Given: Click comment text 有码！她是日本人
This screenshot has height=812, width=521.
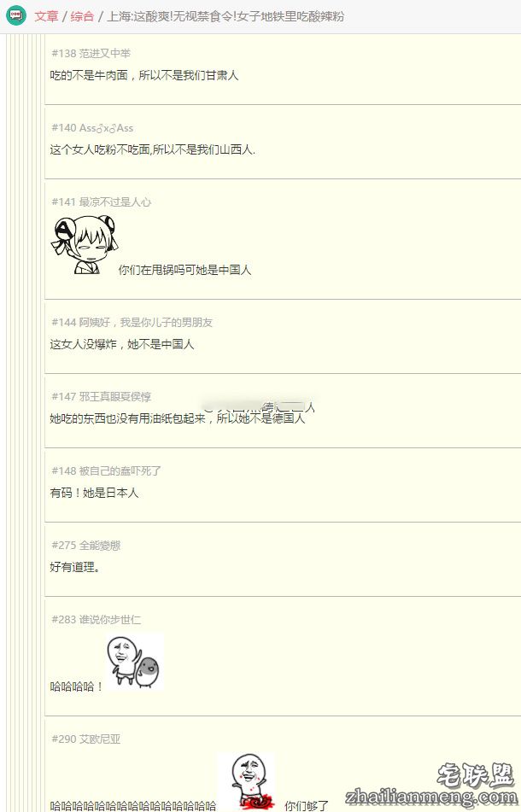Looking at the screenshot, I should [94, 493].
